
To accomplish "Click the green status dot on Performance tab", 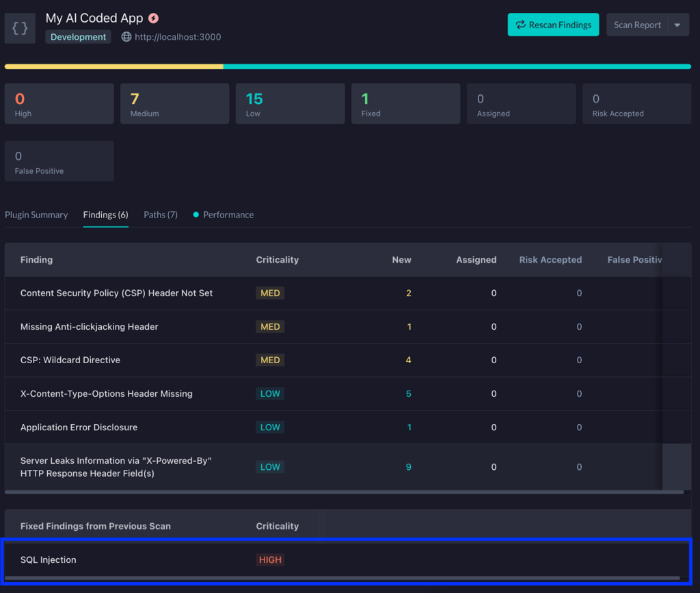I will pyautogui.click(x=196, y=214).
